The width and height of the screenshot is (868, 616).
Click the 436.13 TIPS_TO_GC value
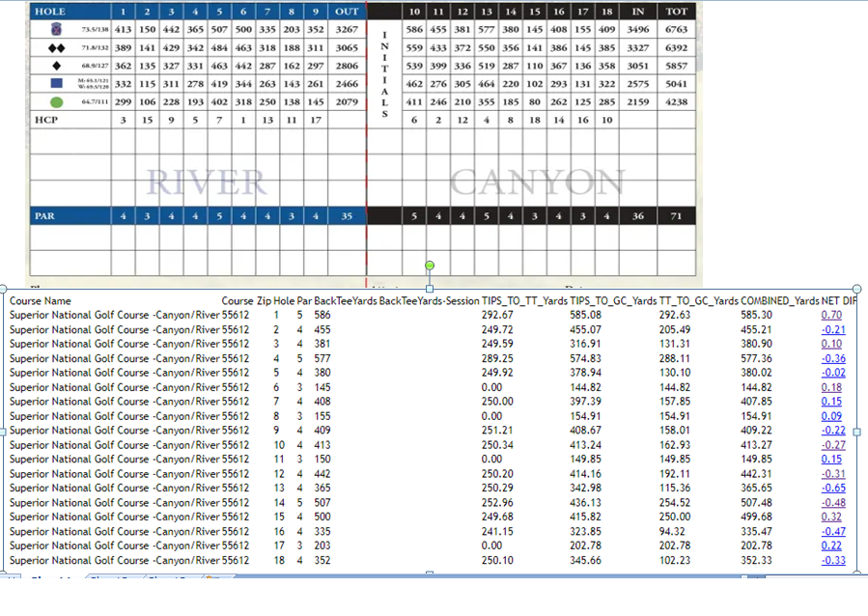click(x=586, y=502)
